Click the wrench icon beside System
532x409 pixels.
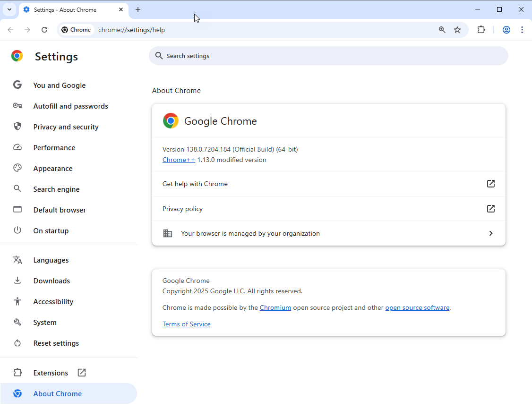click(17, 322)
